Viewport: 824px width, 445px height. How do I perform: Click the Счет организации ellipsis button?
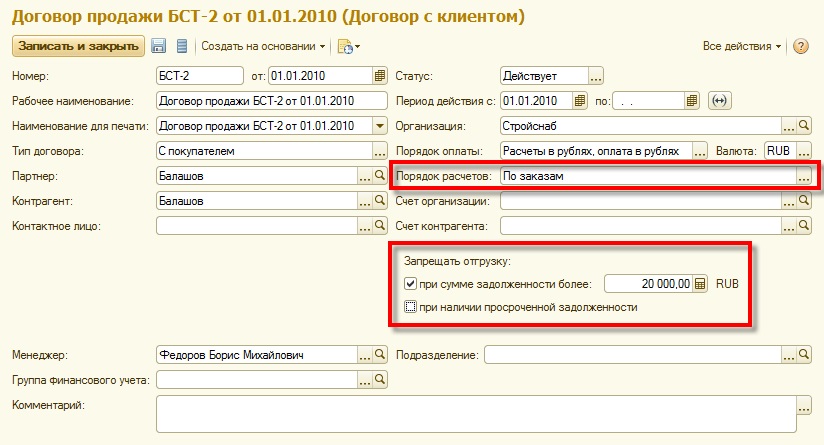click(x=788, y=201)
